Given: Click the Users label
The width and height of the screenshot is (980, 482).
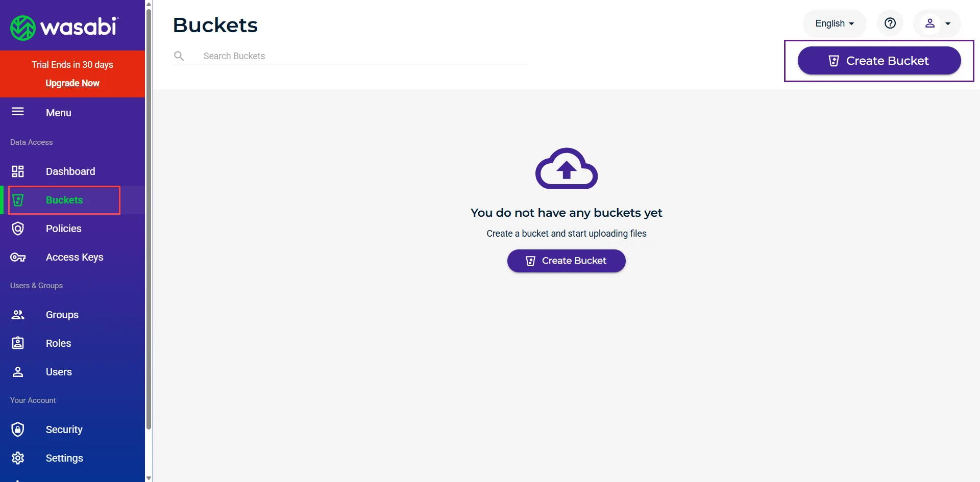Looking at the screenshot, I should tap(59, 372).
